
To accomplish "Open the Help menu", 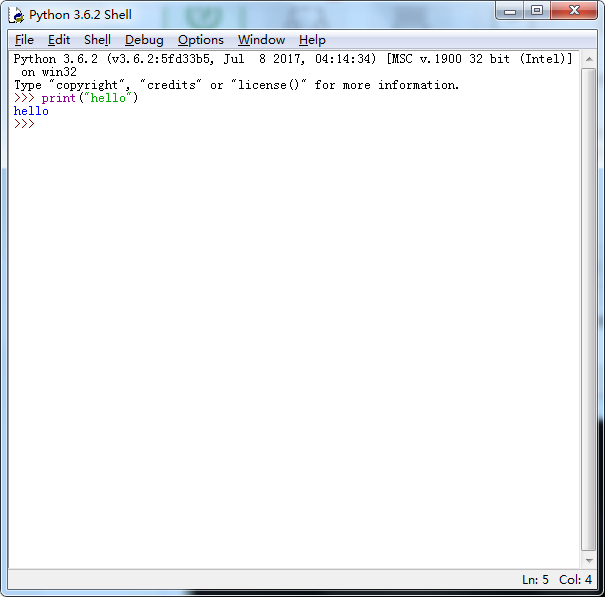I will coord(312,40).
